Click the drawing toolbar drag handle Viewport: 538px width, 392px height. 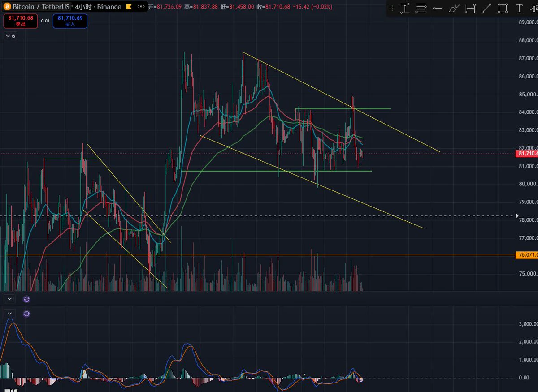point(391,8)
